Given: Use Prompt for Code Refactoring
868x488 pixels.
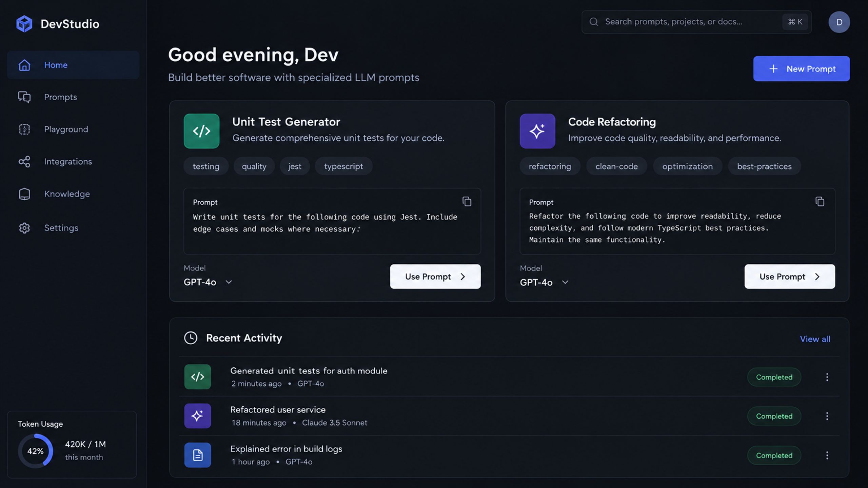Looking at the screenshot, I should tap(790, 277).
